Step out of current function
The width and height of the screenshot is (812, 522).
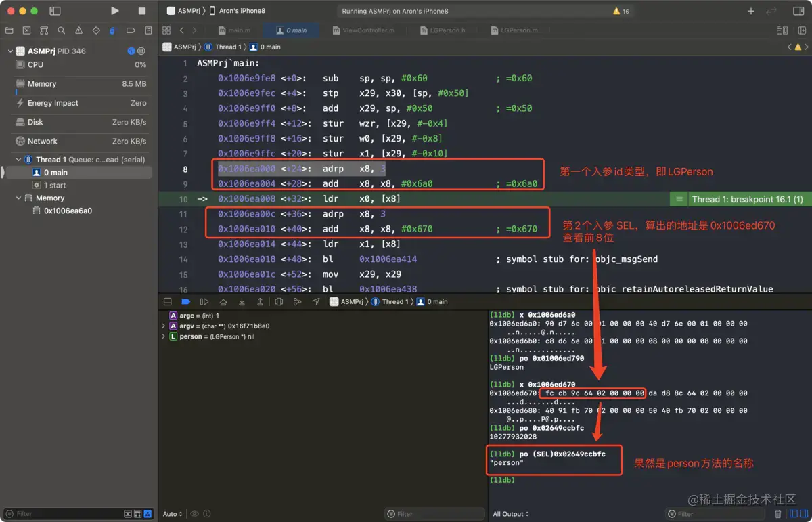pyautogui.click(x=260, y=302)
